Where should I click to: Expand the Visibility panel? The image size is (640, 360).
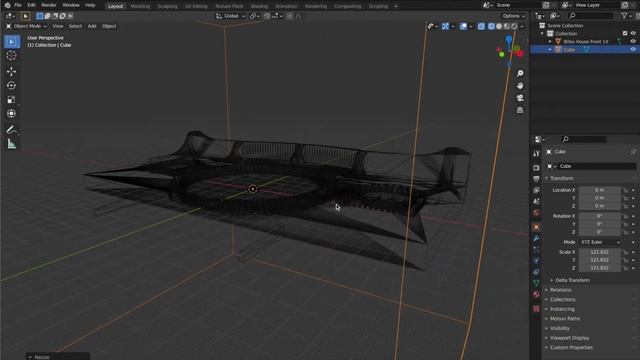click(x=559, y=329)
